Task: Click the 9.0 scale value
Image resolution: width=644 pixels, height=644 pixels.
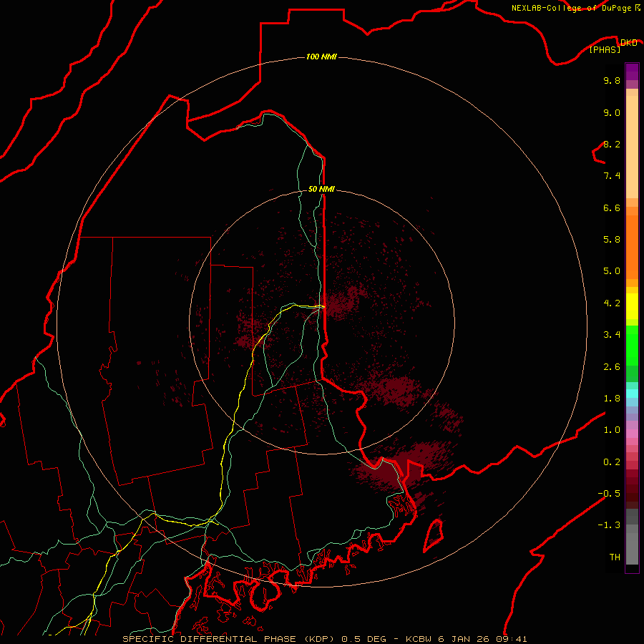Action: (x=612, y=112)
